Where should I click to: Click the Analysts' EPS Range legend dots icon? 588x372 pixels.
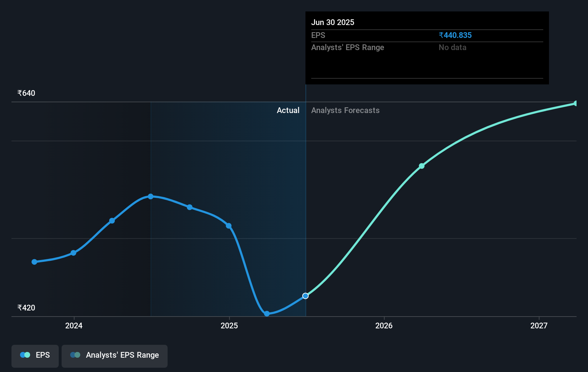(x=75, y=355)
